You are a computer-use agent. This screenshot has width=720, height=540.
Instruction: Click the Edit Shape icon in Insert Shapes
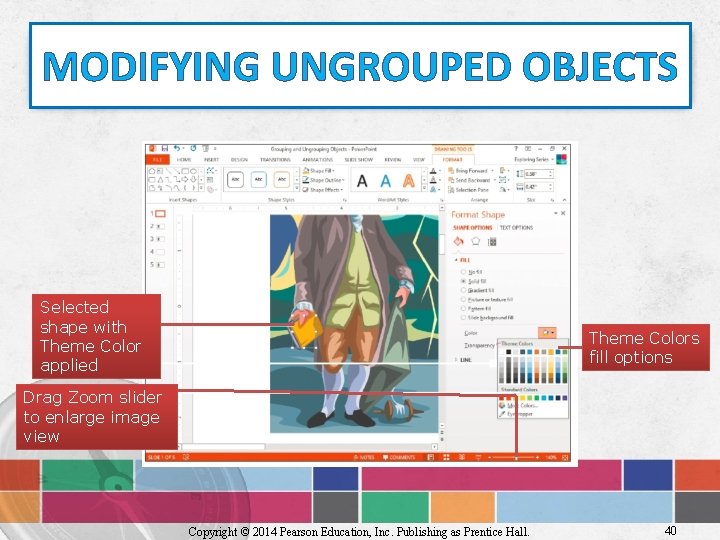(211, 171)
